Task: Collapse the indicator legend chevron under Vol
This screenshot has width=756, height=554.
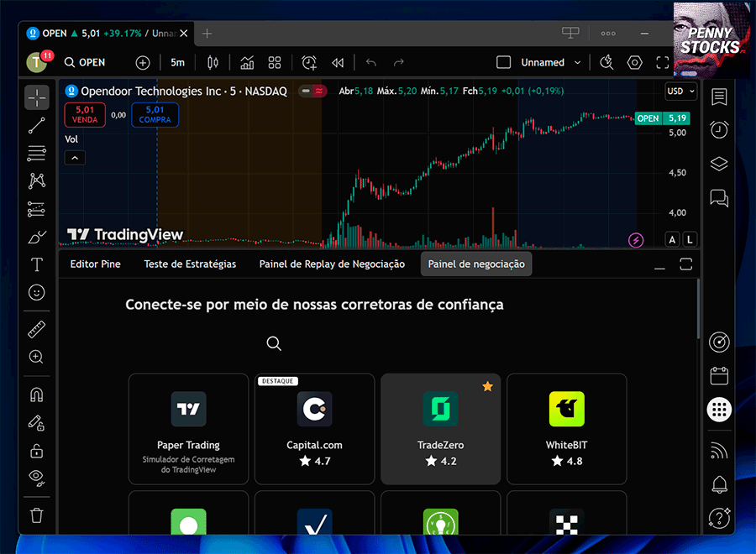Action: [x=76, y=158]
